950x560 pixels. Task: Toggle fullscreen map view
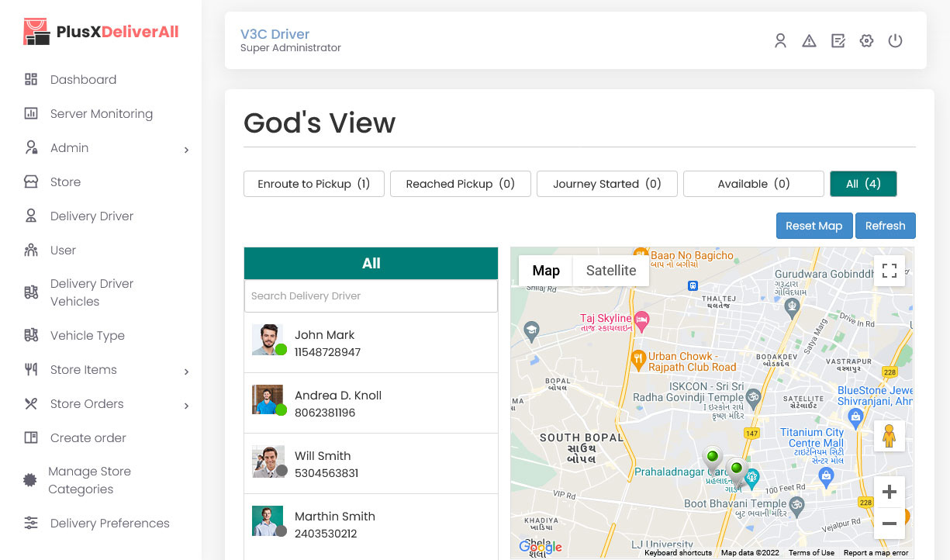(x=890, y=271)
